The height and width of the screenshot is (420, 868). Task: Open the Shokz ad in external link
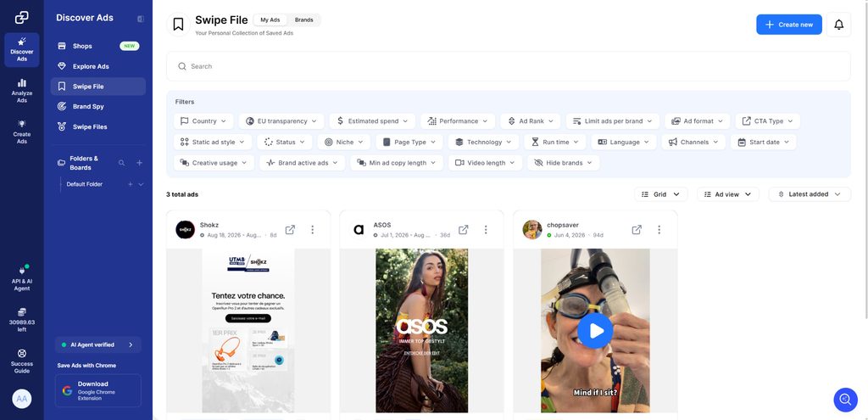coord(290,229)
